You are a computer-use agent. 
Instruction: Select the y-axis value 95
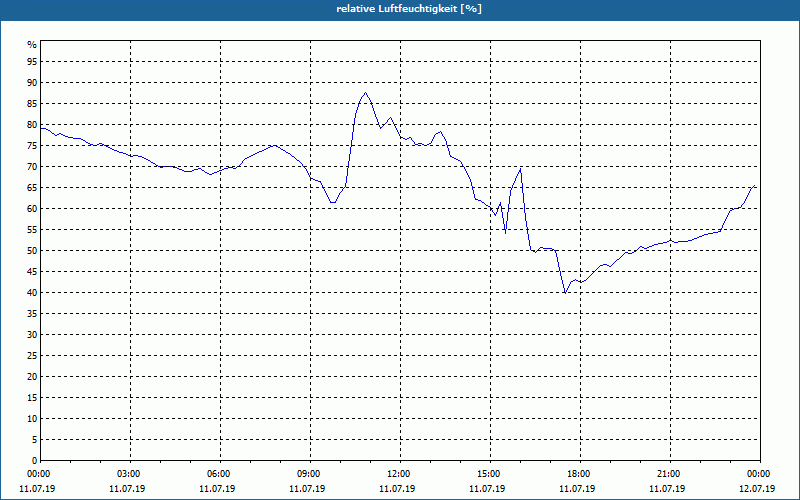tap(32, 62)
